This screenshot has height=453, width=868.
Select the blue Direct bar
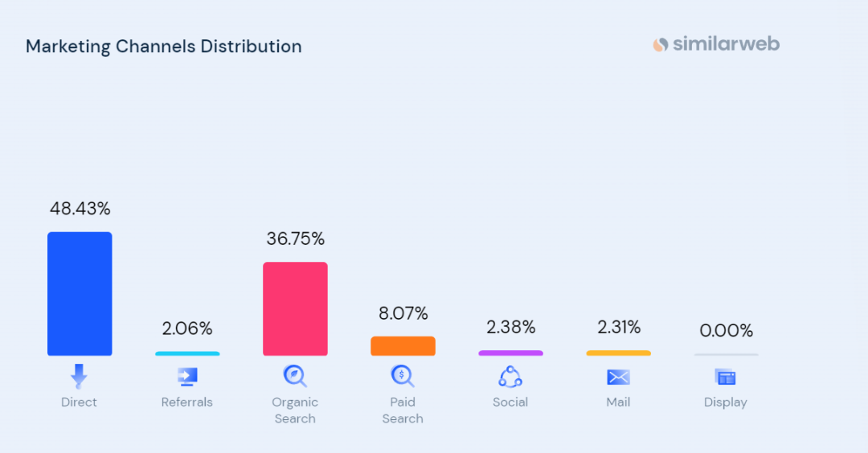80,294
